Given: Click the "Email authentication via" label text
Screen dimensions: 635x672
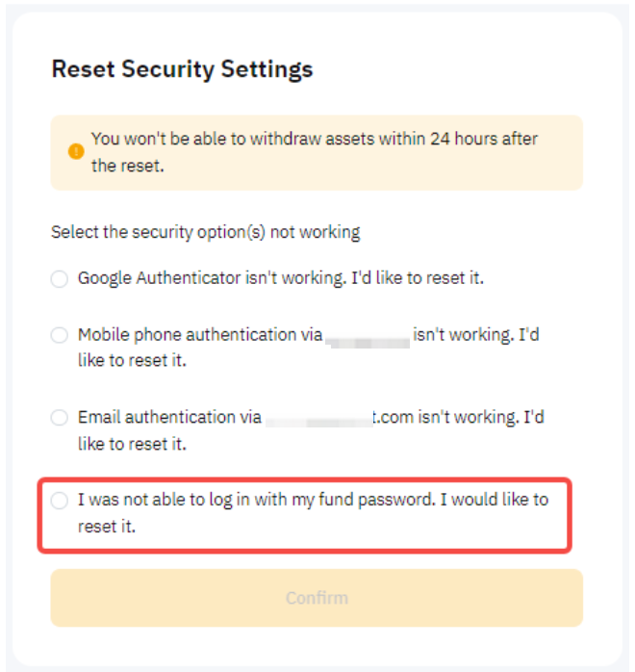Looking at the screenshot, I should [169, 418].
